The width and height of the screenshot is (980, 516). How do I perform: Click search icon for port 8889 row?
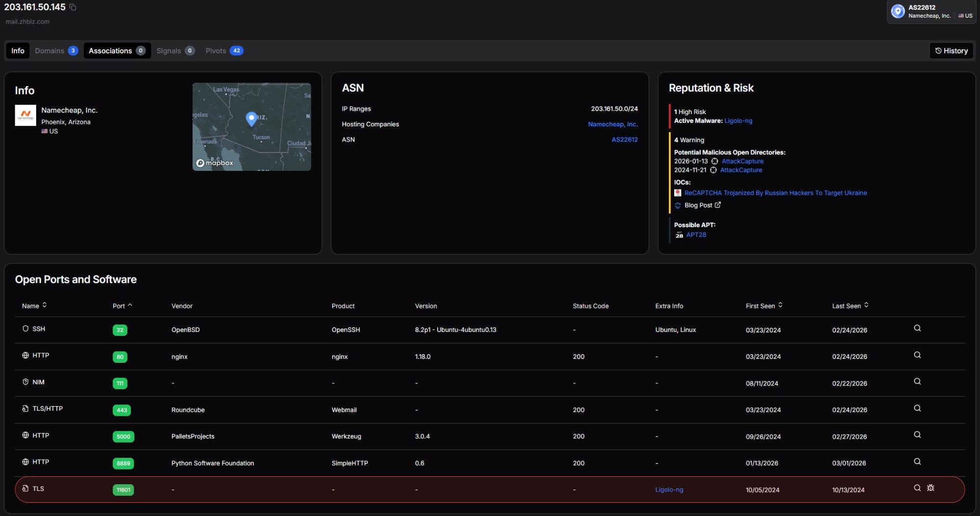(x=917, y=462)
